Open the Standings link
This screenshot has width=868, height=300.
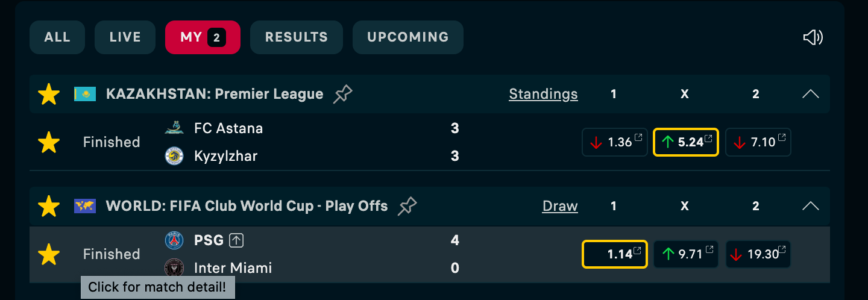(543, 94)
